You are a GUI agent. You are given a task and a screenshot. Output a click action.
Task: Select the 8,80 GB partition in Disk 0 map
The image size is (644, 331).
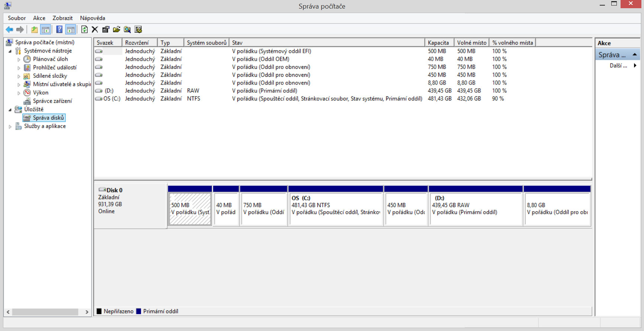click(x=557, y=209)
